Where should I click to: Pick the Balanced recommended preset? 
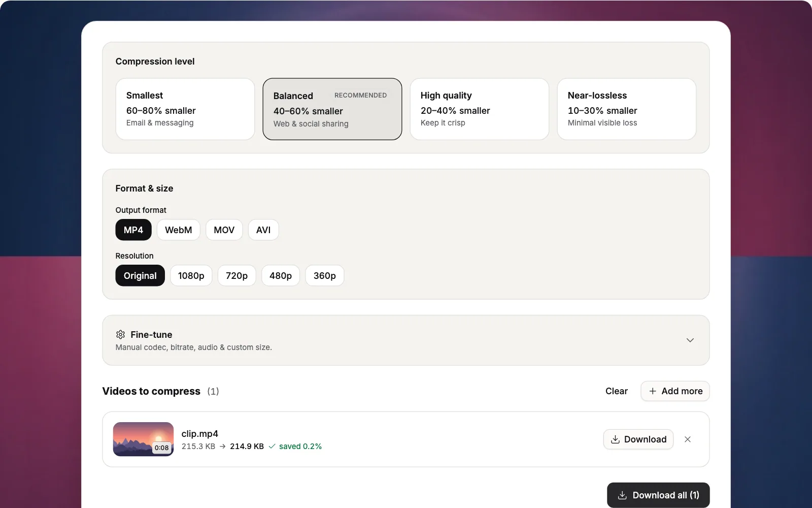coord(332,109)
